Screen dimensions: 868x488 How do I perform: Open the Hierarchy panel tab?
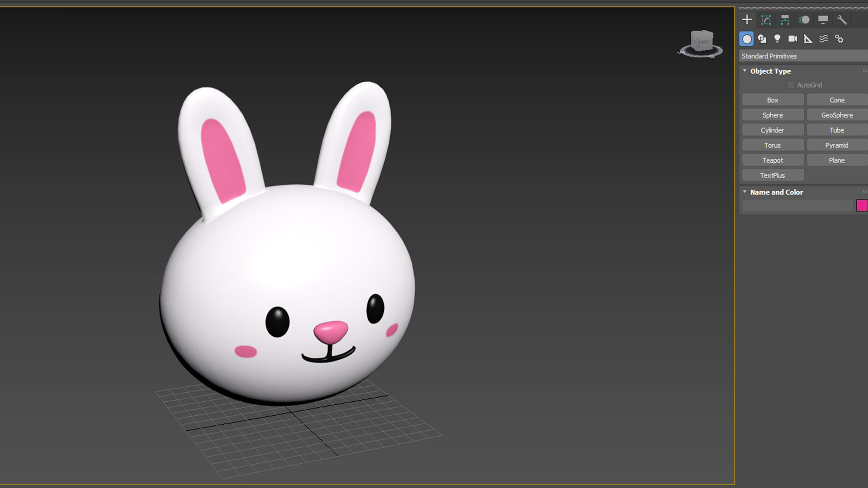click(785, 20)
